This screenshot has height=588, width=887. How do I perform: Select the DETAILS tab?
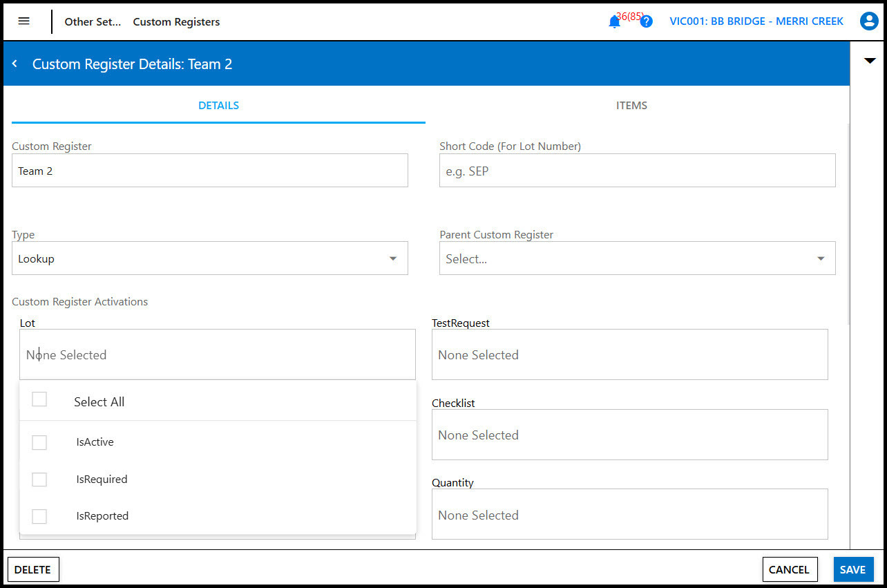click(218, 106)
